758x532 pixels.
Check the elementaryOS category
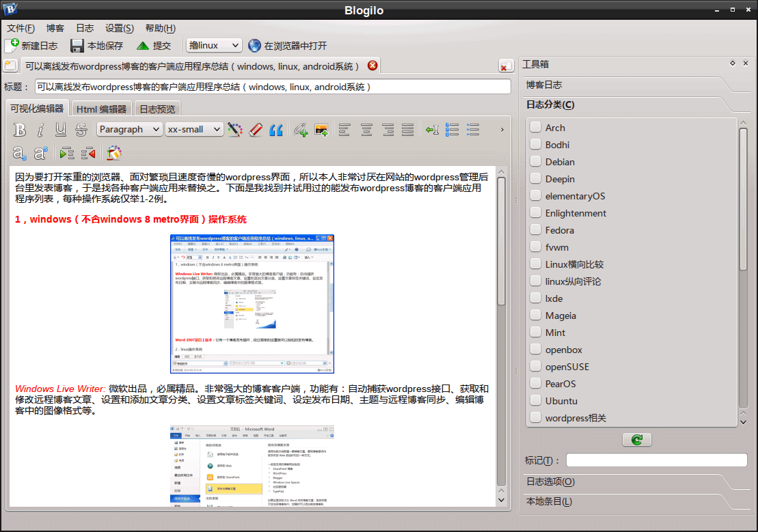click(535, 195)
